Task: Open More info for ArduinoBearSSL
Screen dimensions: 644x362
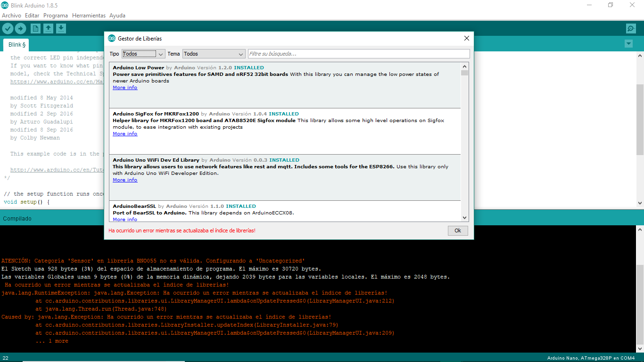Action: (125, 219)
